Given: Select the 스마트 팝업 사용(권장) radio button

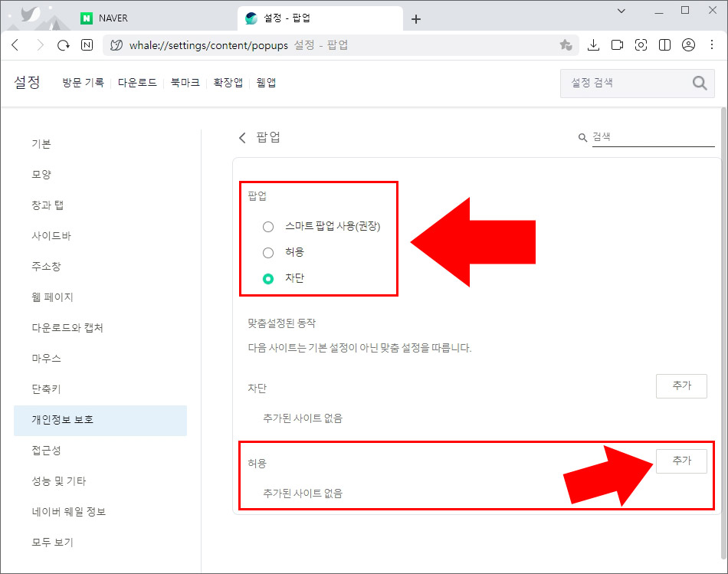Looking at the screenshot, I should [268, 227].
